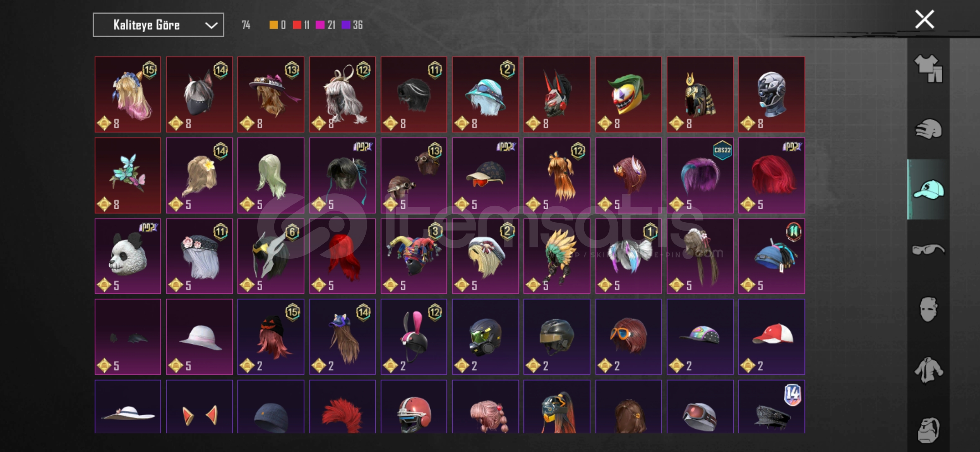Close the inventory with X icon
The height and width of the screenshot is (452, 980).
924,19
